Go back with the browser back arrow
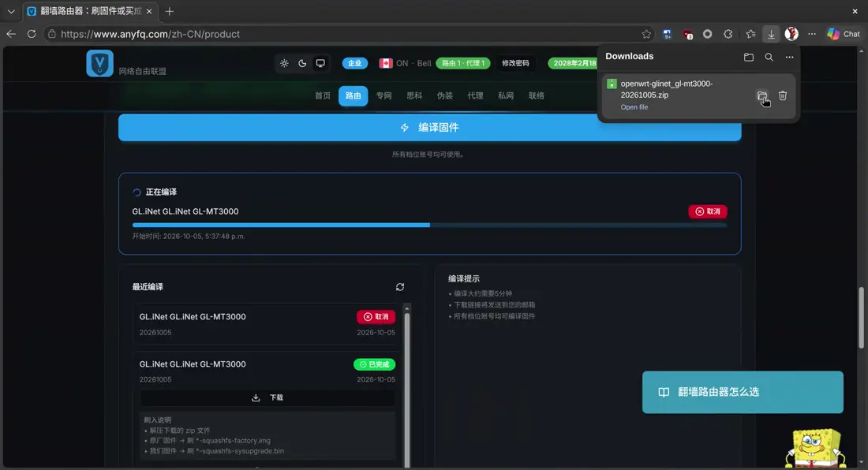 click(x=11, y=34)
